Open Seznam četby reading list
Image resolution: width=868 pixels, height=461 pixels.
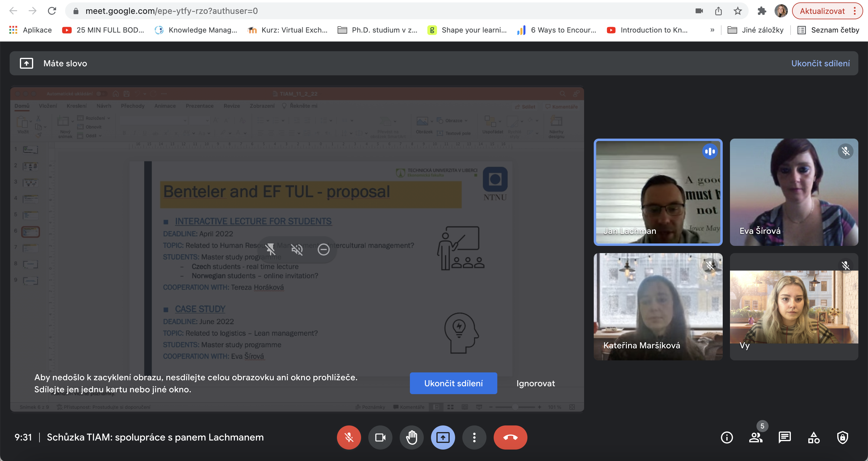[829, 30]
